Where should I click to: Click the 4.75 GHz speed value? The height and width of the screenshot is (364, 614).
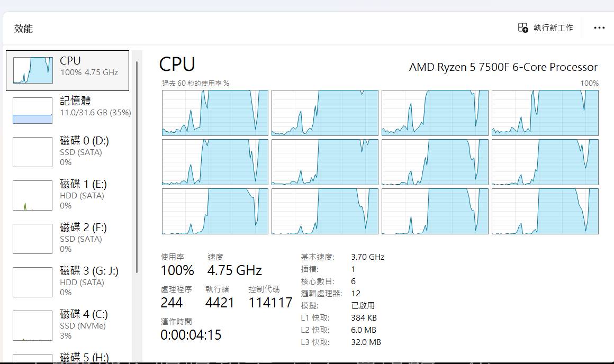click(x=234, y=270)
